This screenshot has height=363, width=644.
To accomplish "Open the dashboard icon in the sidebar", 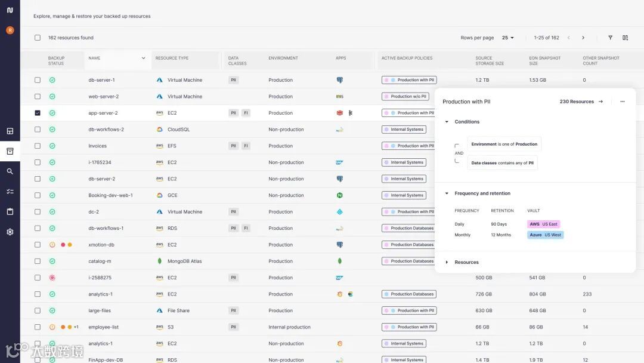I will 10,131.
